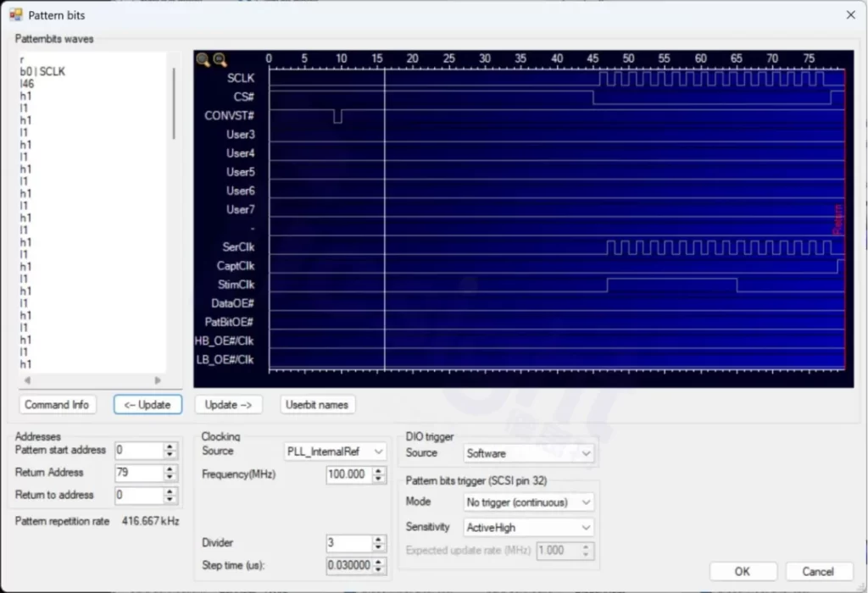
Task: Click the zoom in magnifier icon
Action: tap(203, 59)
